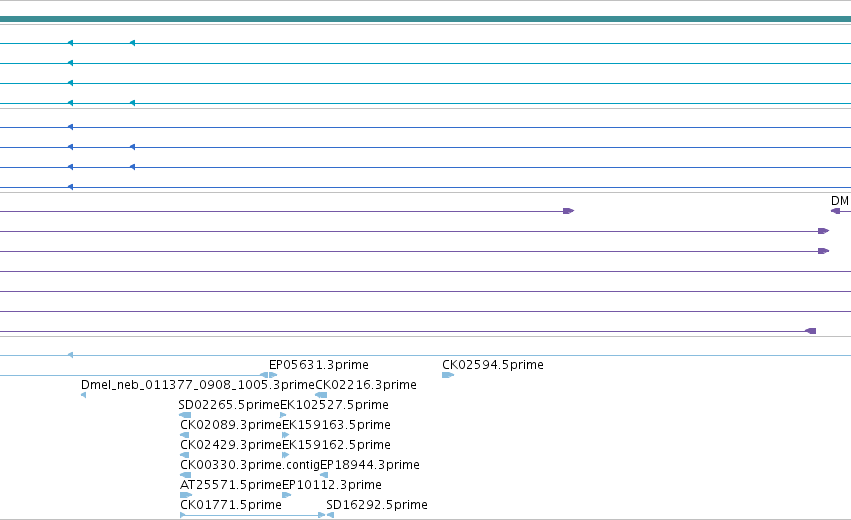This screenshot has height=520, width=851.
Task: Click the CK02594.5prime label
Action: 493,365
